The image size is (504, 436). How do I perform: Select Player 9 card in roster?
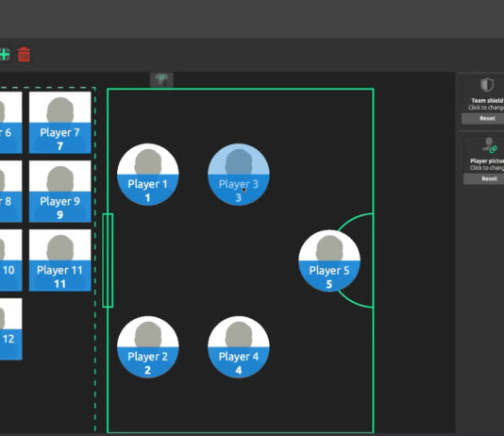point(60,192)
